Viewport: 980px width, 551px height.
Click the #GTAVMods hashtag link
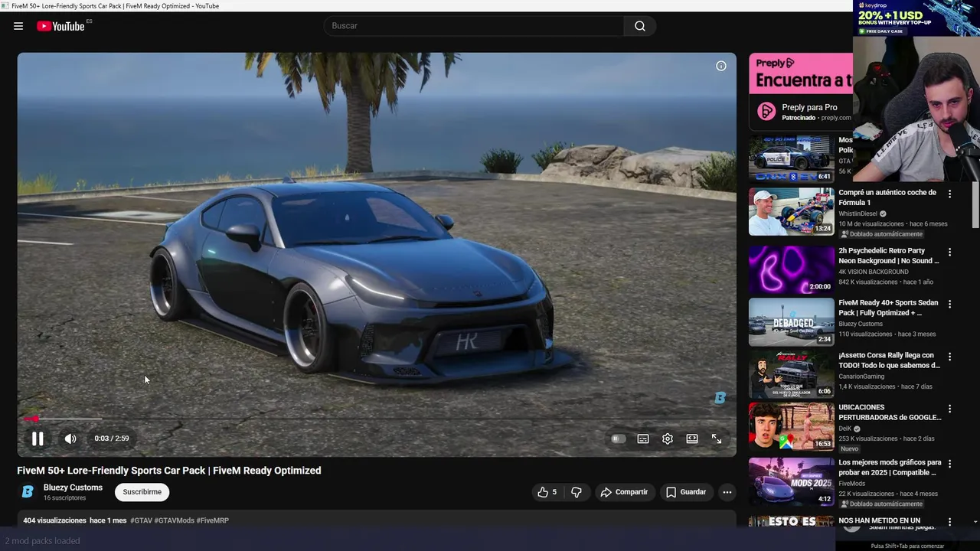(x=174, y=520)
